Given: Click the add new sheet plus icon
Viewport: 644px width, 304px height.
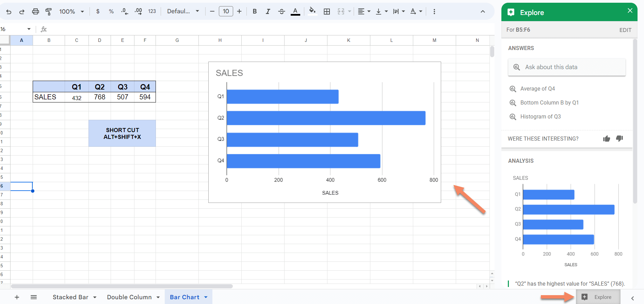Looking at the screenshot, I should click(x=17, y=297).
